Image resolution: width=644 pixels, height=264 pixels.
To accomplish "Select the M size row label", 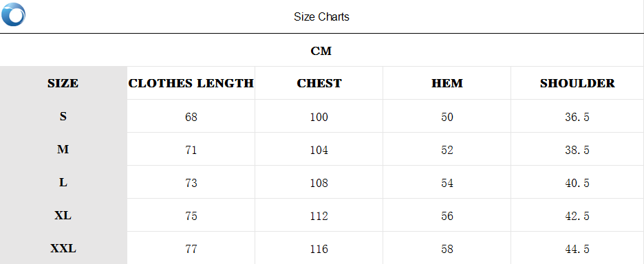I will pyautogui.click(x=63, y=149).
